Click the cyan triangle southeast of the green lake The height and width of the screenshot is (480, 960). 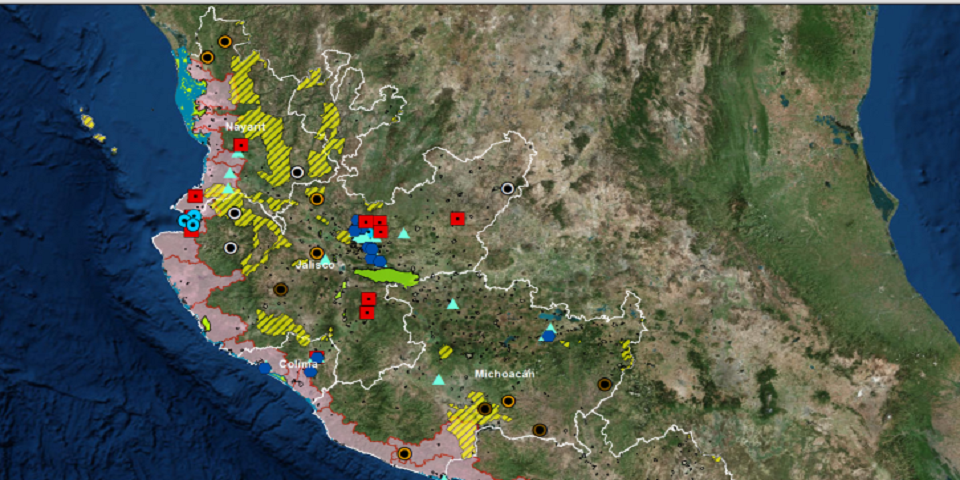click(453, 304)
